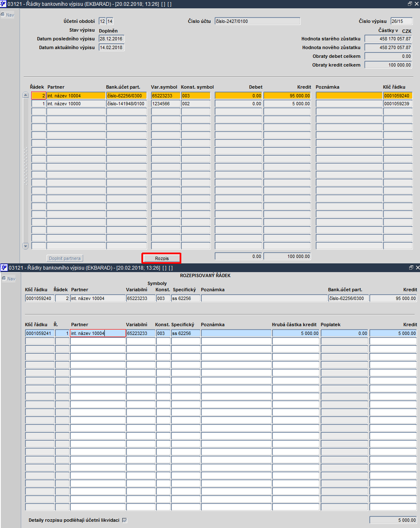Click row key cell '0001059239'
Screen dimensions: 420x528
point(398,104)
